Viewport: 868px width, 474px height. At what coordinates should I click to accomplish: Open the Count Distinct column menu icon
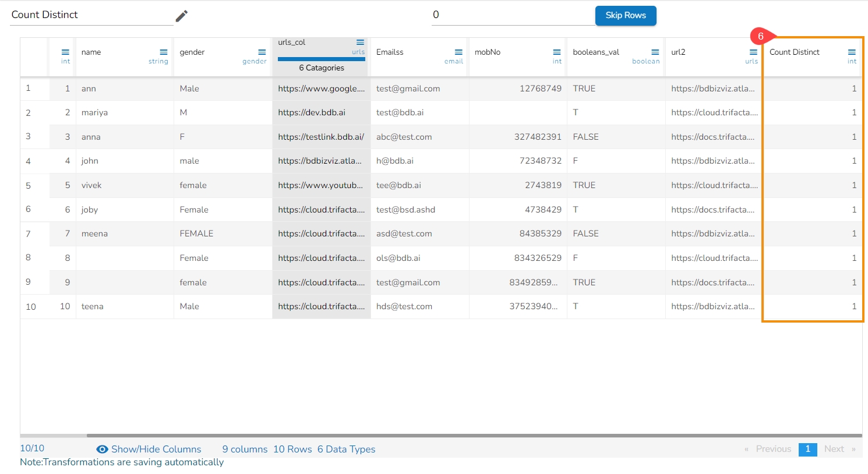point(852,52)
